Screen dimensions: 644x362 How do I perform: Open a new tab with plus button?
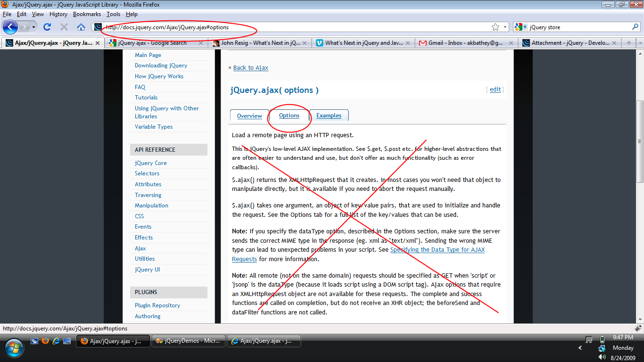(628, 43)
